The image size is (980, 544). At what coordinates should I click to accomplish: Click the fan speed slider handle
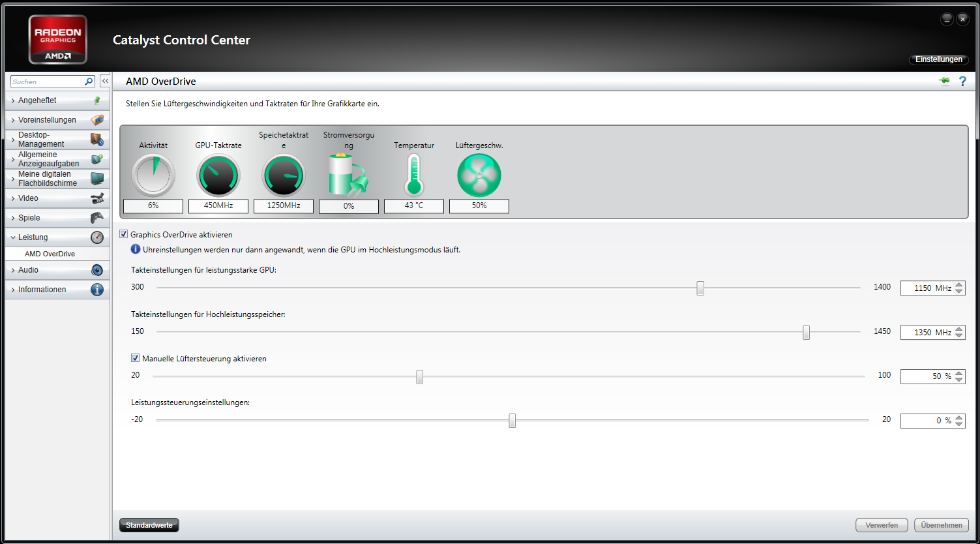(420, 376)
